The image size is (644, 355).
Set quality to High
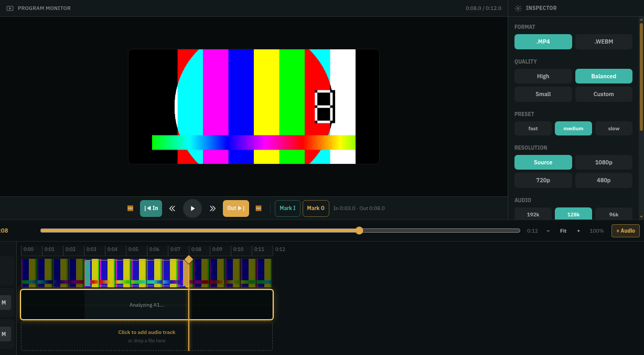pyautogui.click(x=543, y=76)
